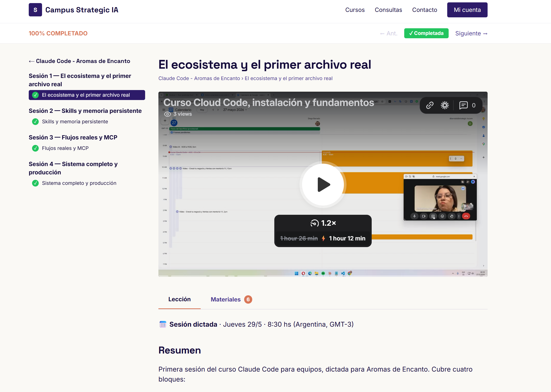Go to Consultas in the top navigation

(x=388, y=10)
